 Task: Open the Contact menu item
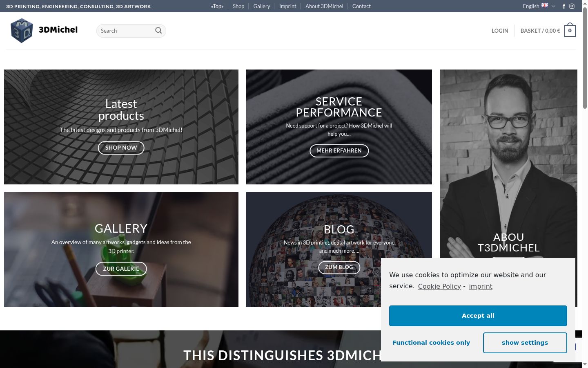click(361, 6)
